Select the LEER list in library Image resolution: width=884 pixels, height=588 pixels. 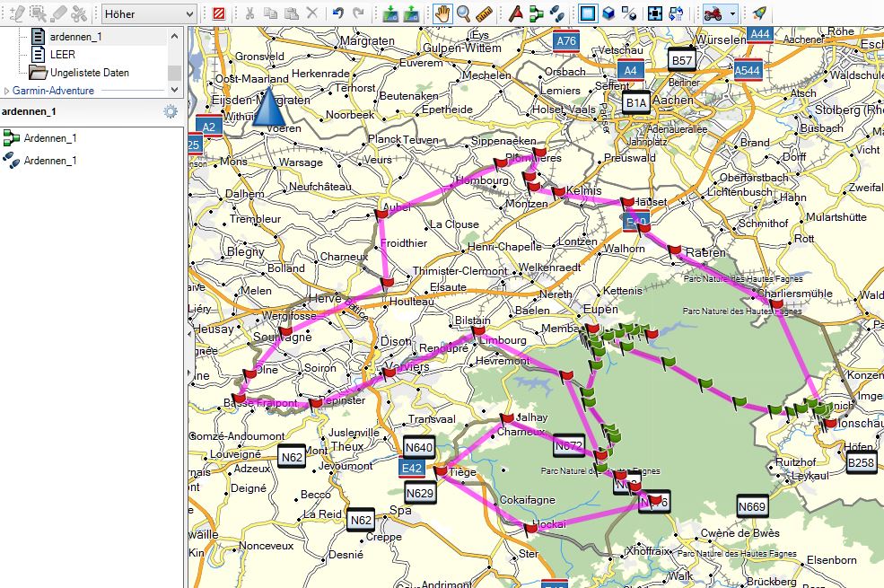63,55
